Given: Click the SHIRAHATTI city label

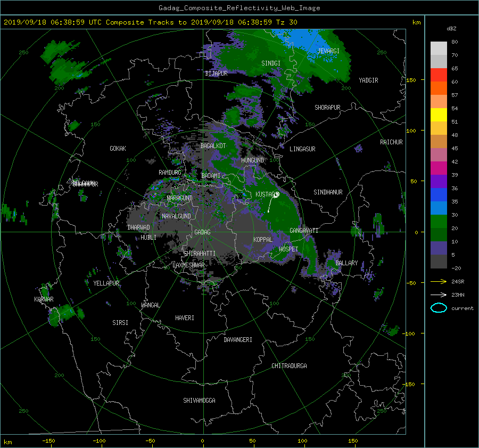Looking at the screenshot, I should (200, 254).
